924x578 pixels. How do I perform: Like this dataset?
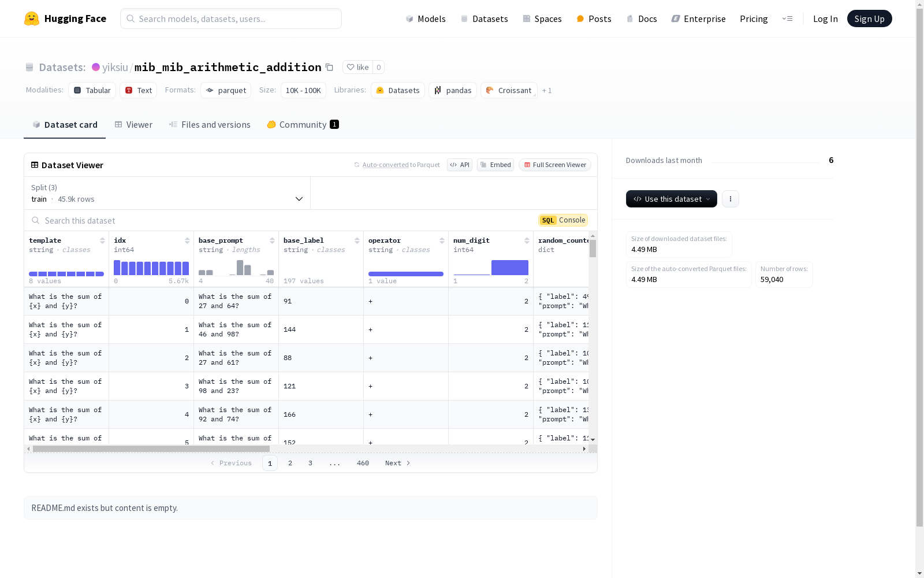(357, 67)
